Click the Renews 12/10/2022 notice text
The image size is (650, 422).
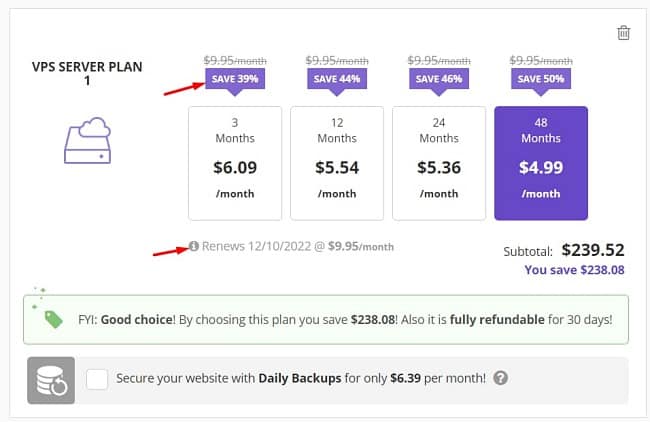click(x=298, y=246)
